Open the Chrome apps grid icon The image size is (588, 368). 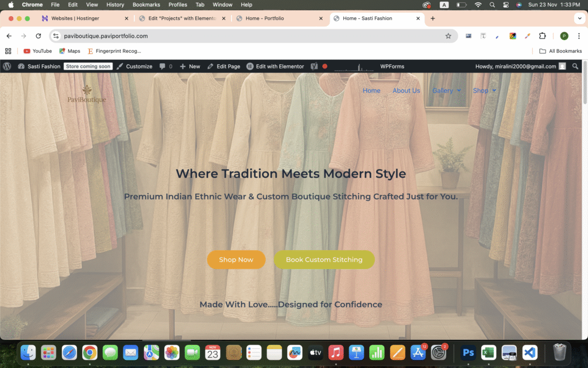pyautogui.click(x=8, y=51)
